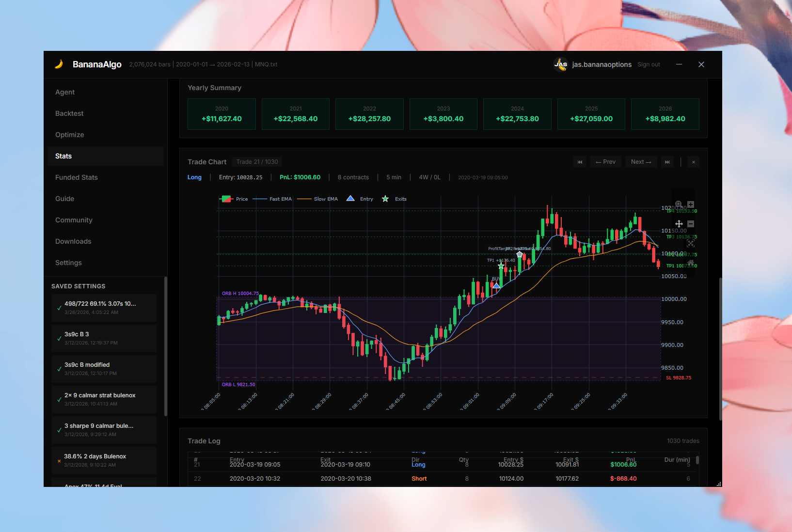Open the Funded Stats section
The image size is (792, 532).
click(76, 177)
